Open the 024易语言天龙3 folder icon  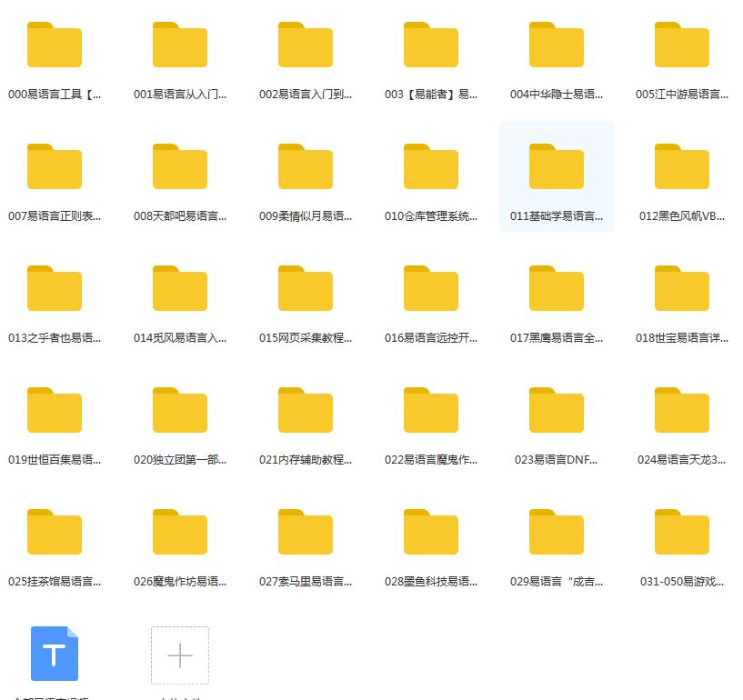pyautogui.click(x=682, y=410)
